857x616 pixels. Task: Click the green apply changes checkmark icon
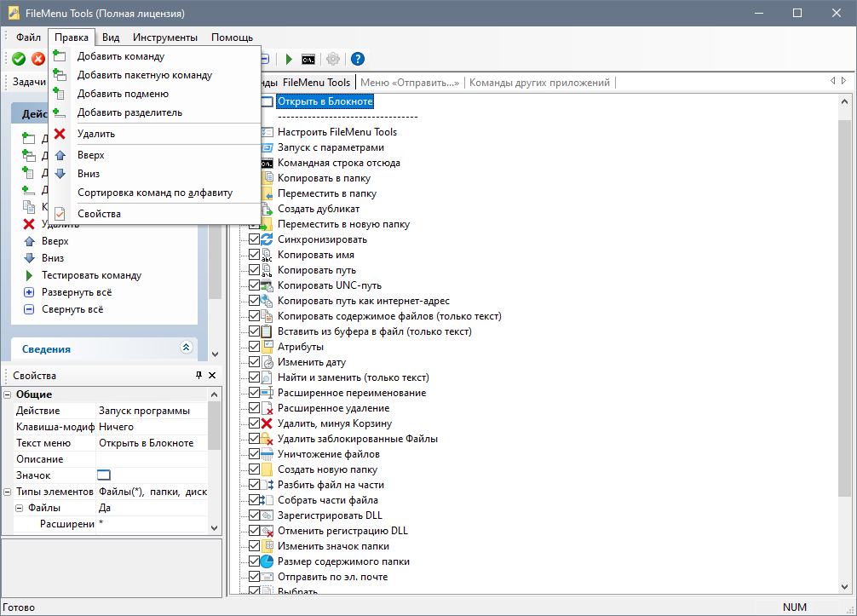(19, 59)
